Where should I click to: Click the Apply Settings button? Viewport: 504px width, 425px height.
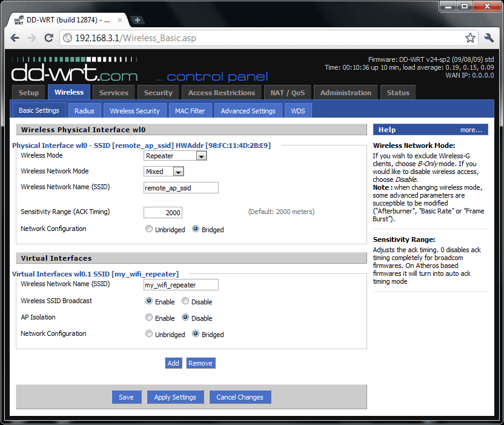175,397
